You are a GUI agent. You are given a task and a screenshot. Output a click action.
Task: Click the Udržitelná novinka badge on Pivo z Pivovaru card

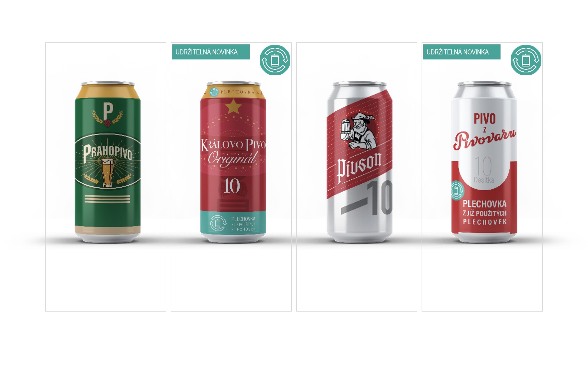tap(462, 52)
